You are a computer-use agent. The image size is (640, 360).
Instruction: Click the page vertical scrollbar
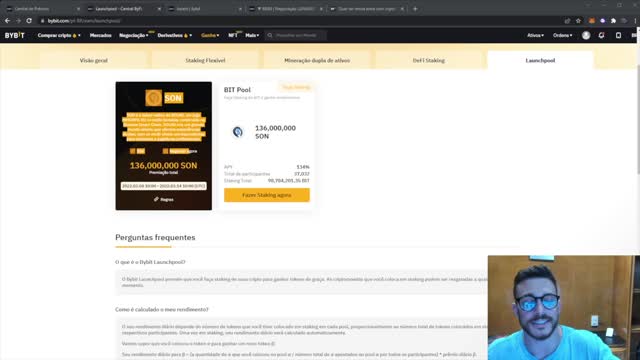click(x=638, y=120)
